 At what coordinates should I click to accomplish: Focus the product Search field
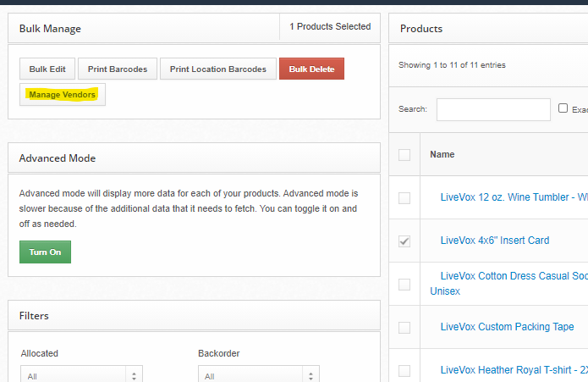[x=493, y=109]
